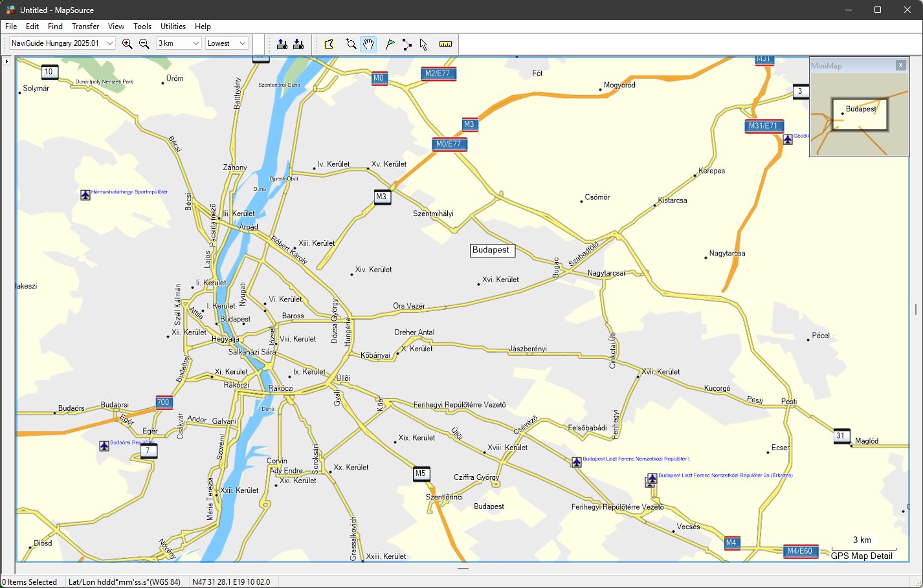
Task: Select the Waypoint flag tool
Action: pyautogui.click(x=390, y=44)
